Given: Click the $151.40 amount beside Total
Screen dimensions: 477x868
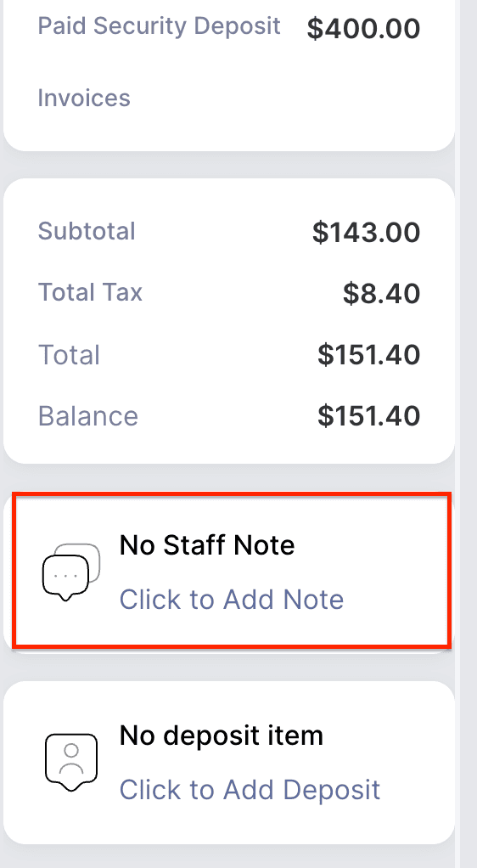Looking at the screenshot, I should coord(368,355).
